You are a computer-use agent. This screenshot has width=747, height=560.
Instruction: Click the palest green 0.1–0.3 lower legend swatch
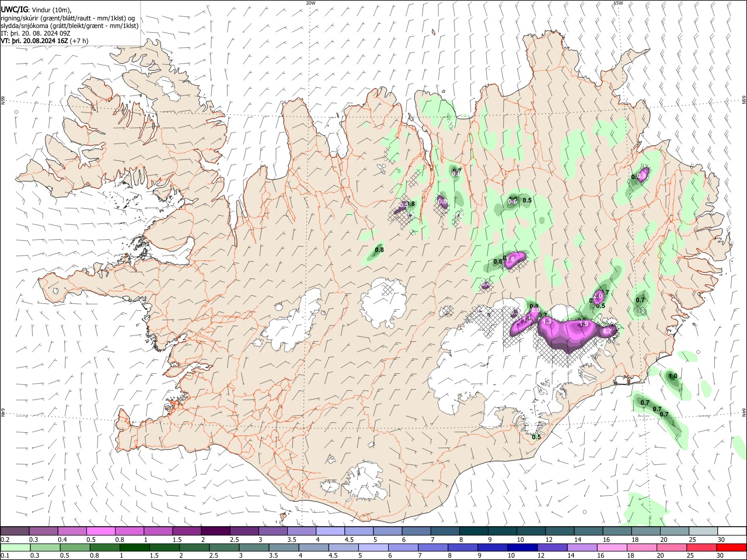15,547
